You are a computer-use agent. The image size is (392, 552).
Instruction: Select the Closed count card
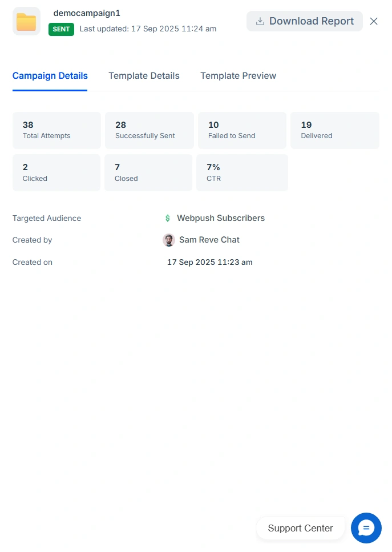click(148, 172)
